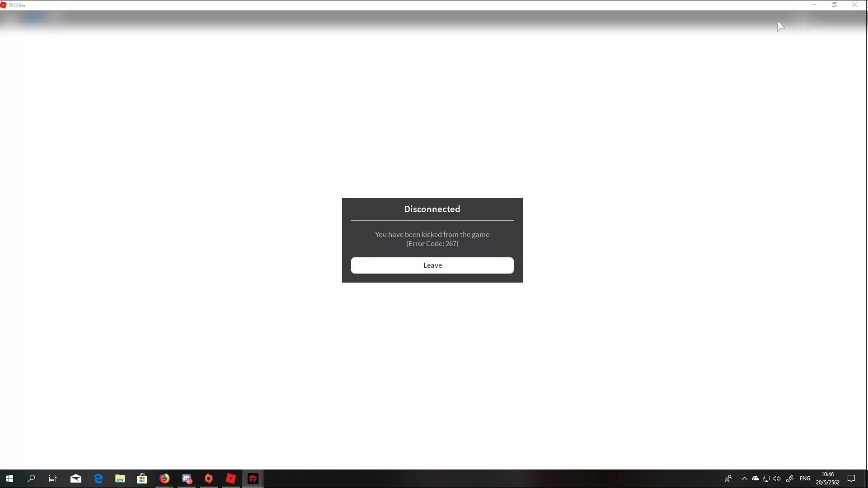The image size is (868, 488).
Task: Open File Explorer from taskbar
Action: (120, 479)
